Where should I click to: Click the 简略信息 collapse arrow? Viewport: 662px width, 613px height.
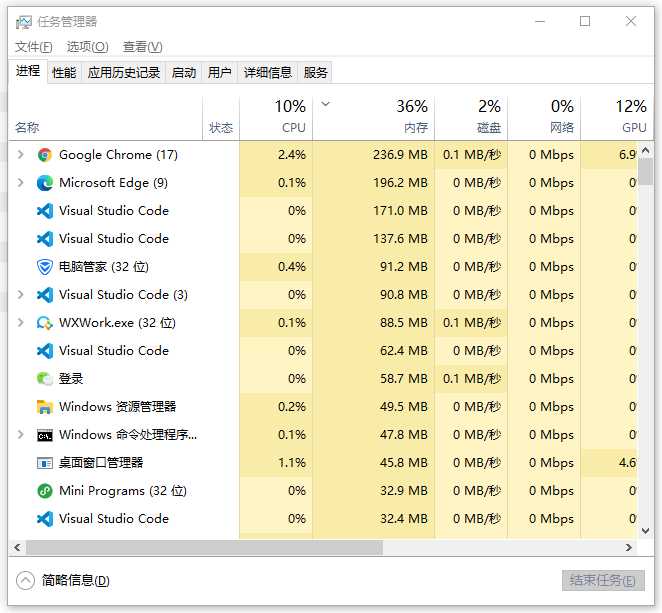coord(25,580)
